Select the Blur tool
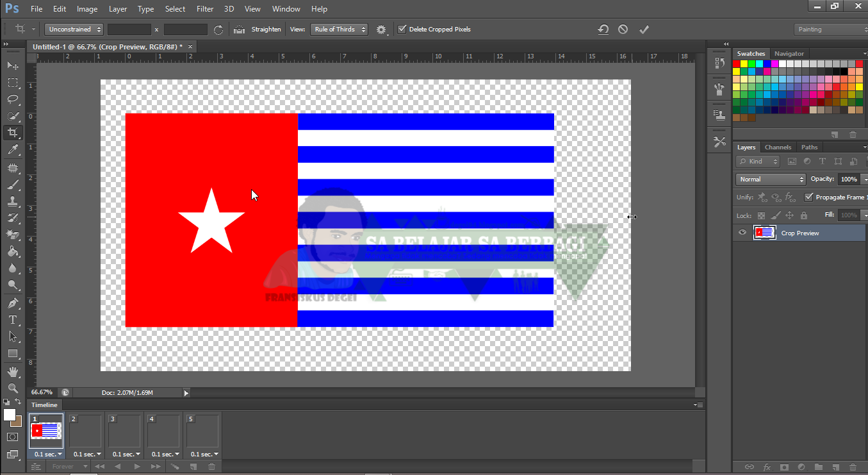This screenshot has width=868, height=475. [x=13, y=268]
